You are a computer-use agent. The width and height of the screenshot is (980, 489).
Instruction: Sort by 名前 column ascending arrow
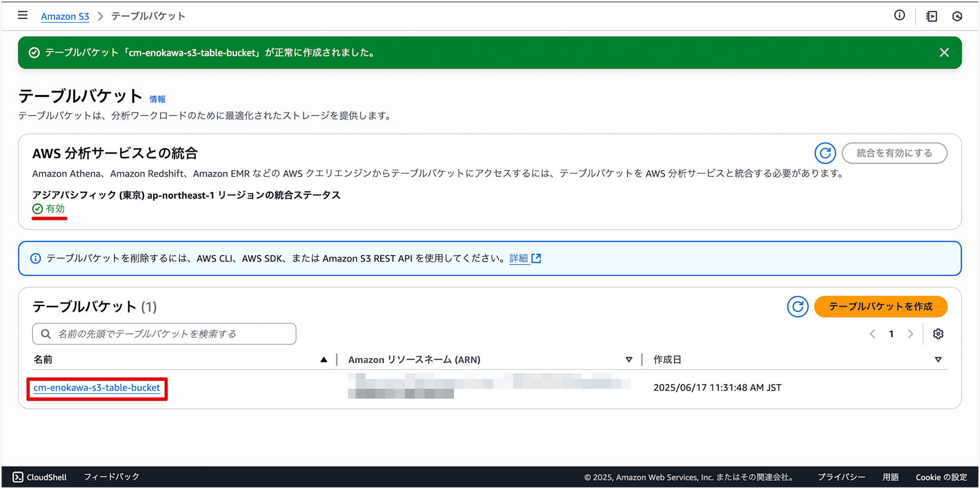click(x=324, y=360)
